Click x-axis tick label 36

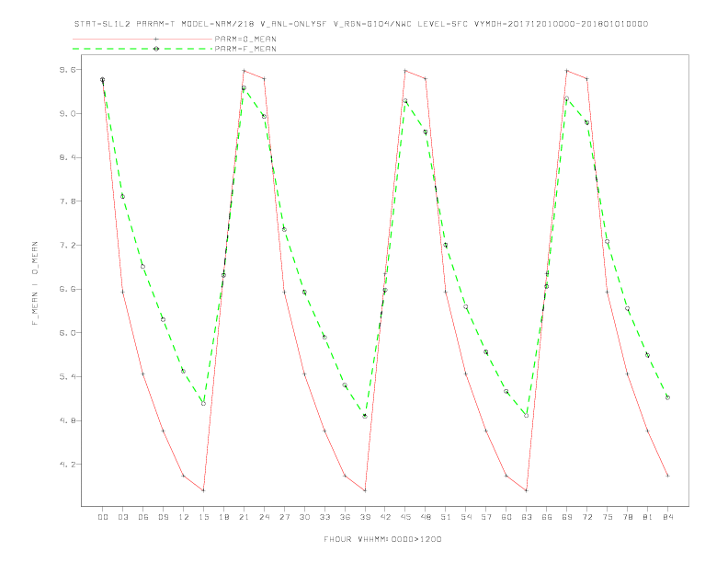(x=345, y=517)
